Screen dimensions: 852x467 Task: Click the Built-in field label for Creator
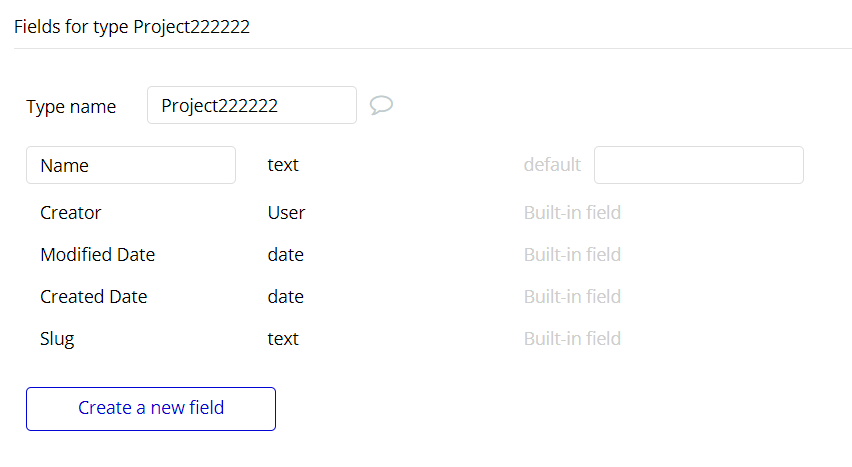[572, 213]
